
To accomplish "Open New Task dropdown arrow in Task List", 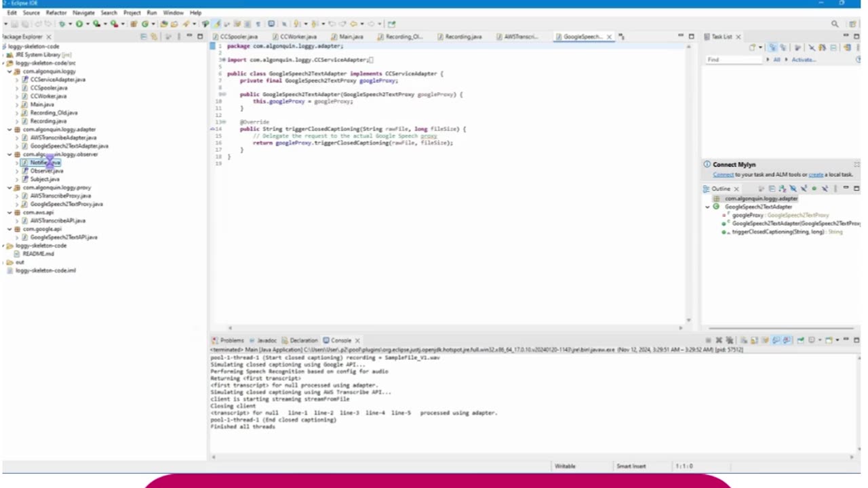I will 760,47.
